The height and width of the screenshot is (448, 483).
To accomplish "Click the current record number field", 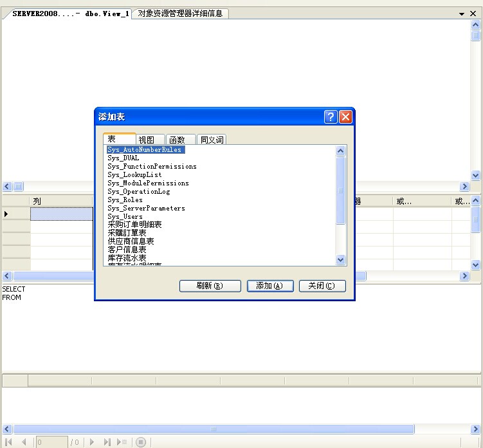I will 51,442.
